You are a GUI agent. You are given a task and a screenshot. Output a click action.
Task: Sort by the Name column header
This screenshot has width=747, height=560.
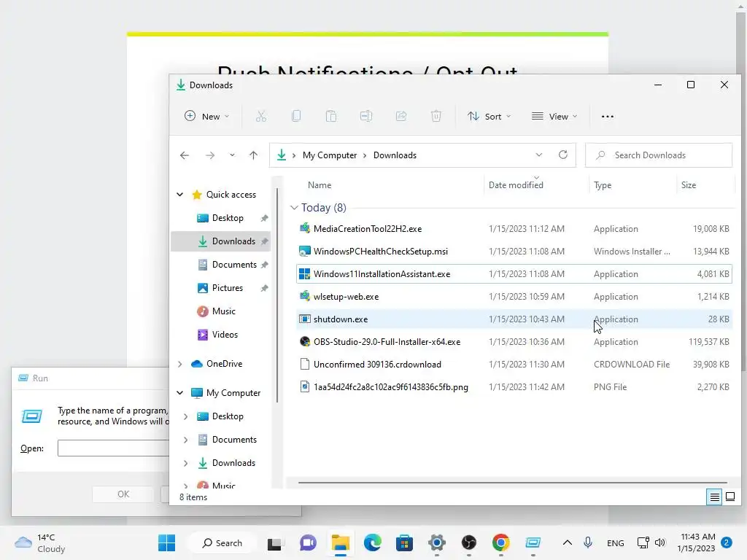pyautogui.click(x=320, y=185)
